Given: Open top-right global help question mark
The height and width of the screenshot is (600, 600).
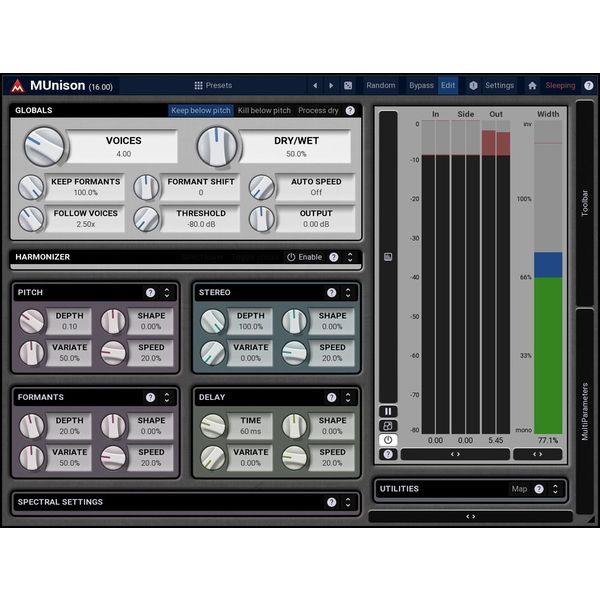Looking at the screenshot, I should click(589, 85).
